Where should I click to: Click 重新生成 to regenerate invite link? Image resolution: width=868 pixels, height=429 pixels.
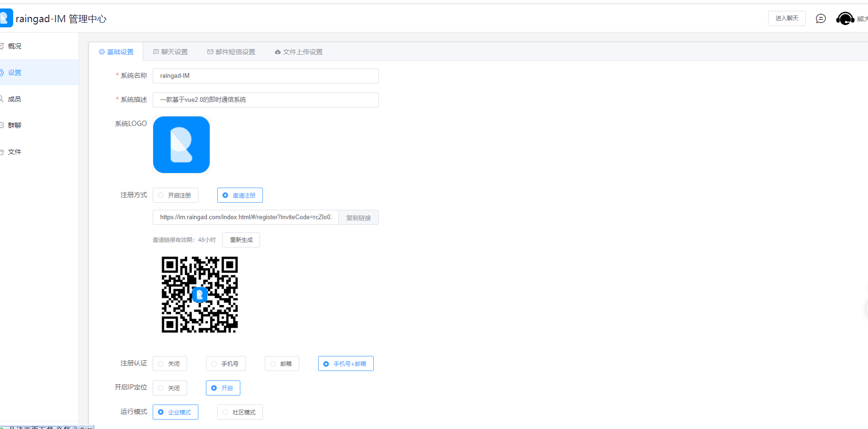coord(241,240)
